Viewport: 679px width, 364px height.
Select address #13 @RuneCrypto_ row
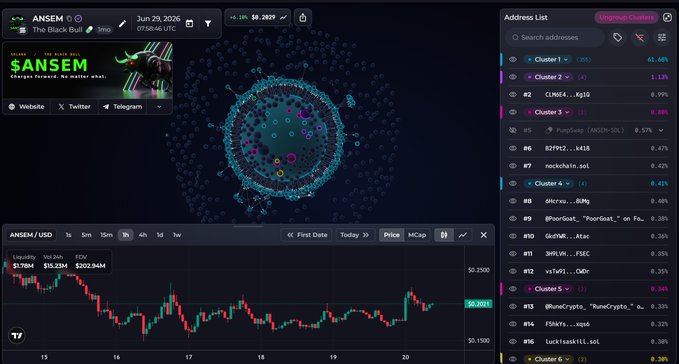tap(588, 306)
